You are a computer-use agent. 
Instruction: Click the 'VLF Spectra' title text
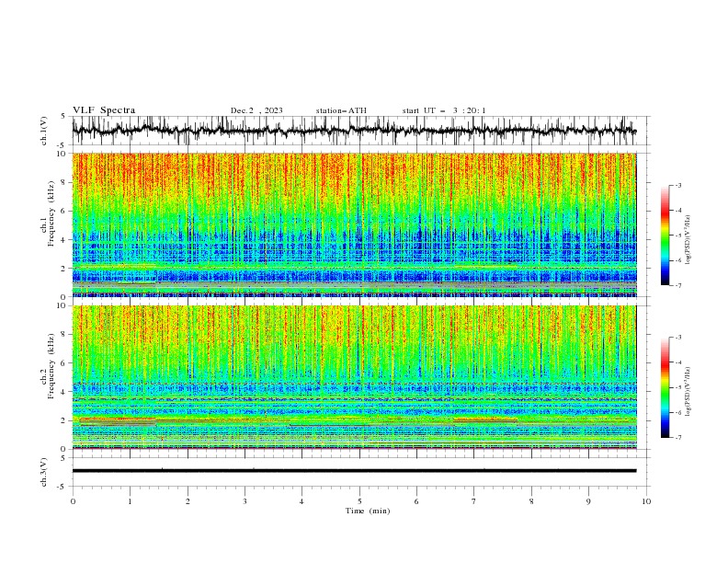[x=104, y=110]
